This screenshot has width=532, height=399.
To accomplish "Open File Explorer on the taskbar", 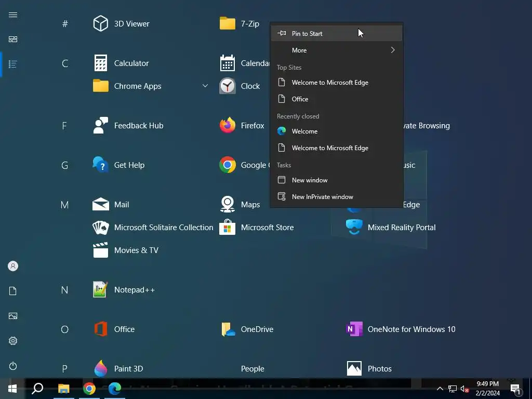I will click(x=63, y=389).
